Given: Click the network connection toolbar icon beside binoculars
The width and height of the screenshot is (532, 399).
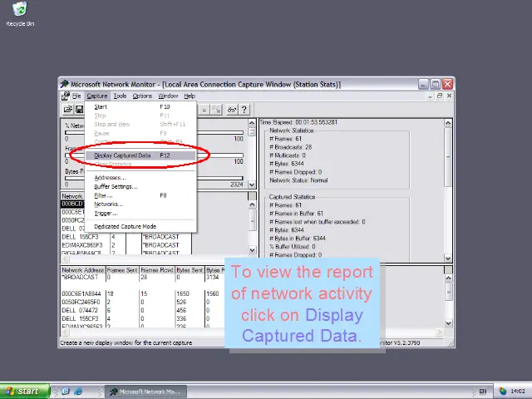Looking at the screenshot, I should click(216, 110).
